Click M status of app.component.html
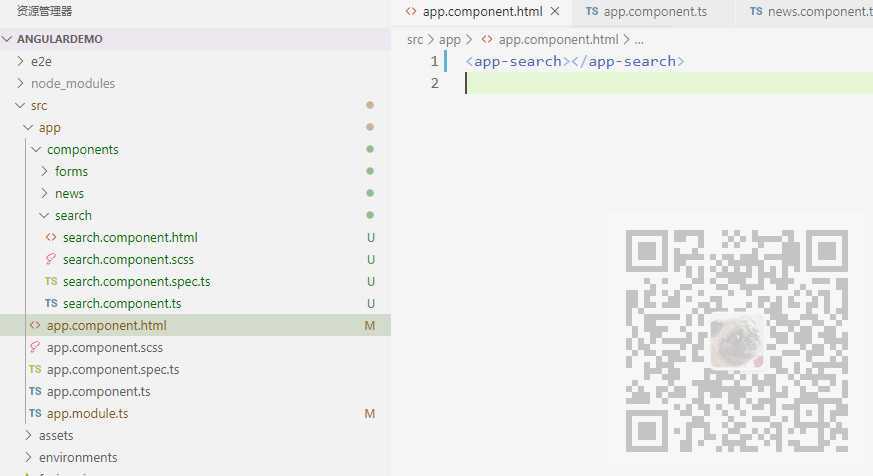Image resolution: width=873 pixels, height=476 pixels. [370, 326]
